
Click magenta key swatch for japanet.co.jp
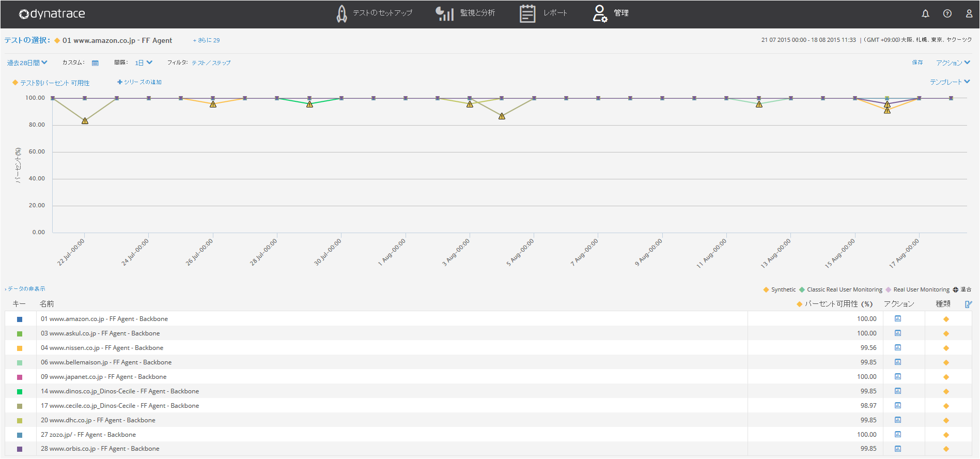click(x=20, y=377)
